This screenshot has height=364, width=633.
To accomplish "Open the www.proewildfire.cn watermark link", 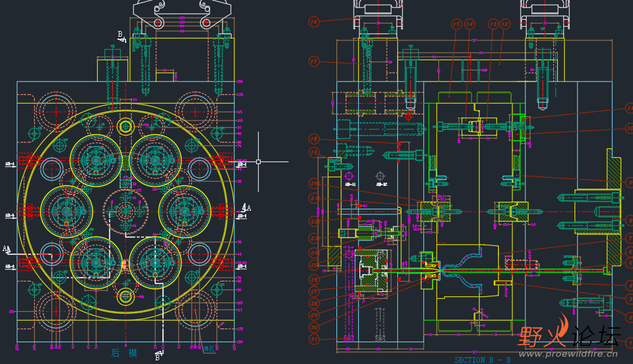I will (x=568, y=354).
